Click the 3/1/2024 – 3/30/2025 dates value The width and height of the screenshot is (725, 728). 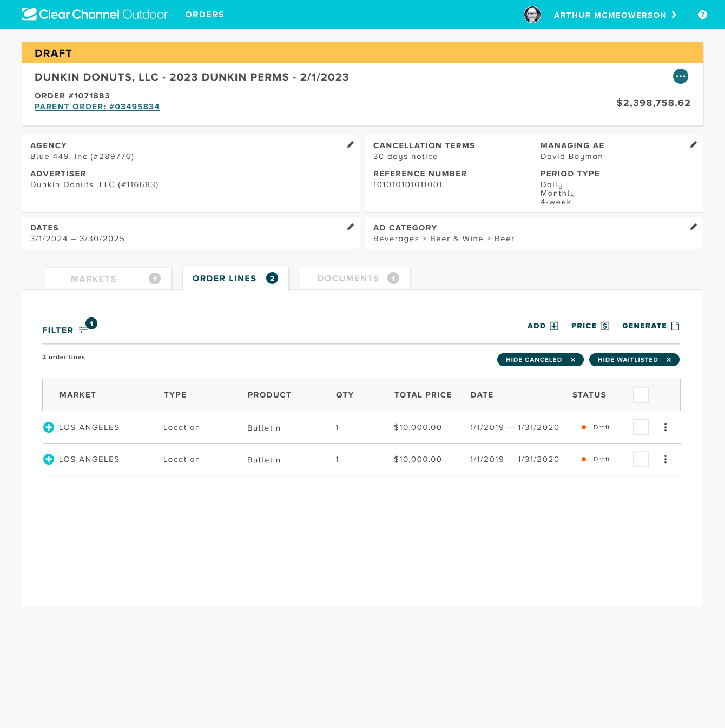77,239
